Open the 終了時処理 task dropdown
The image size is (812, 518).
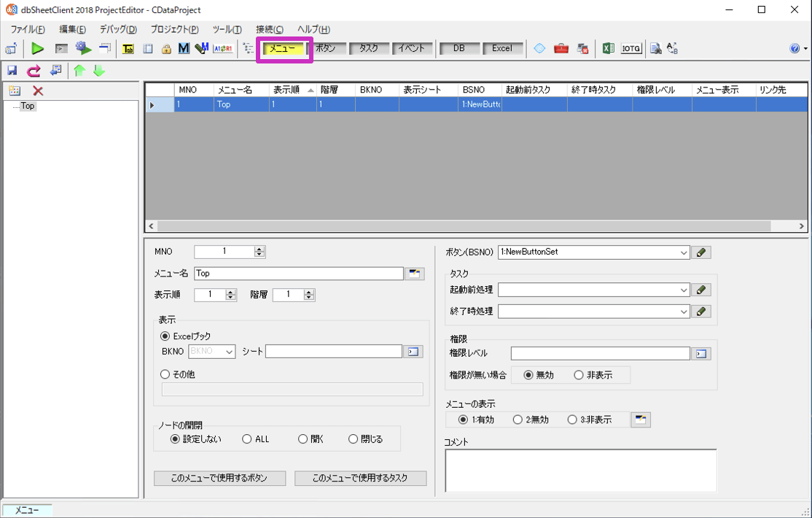[684, 312]
